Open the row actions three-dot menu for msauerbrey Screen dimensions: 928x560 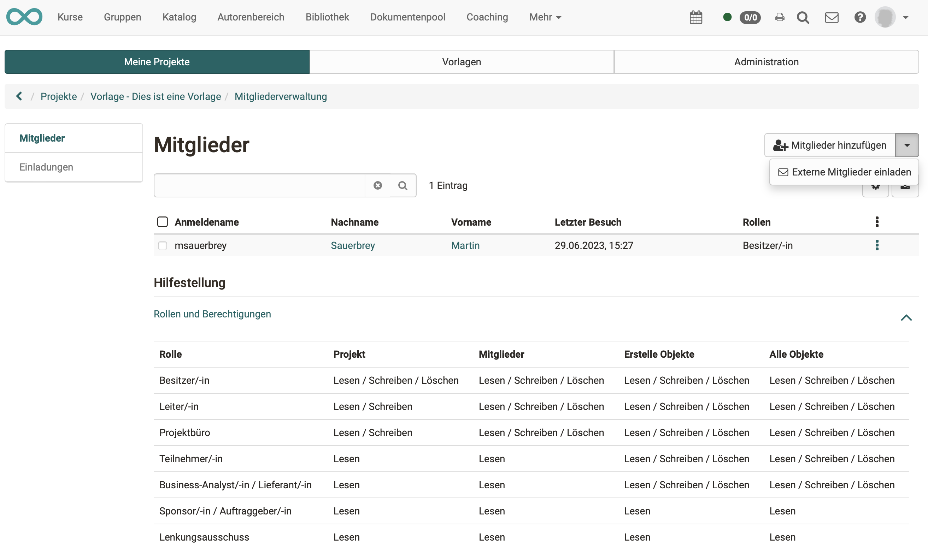(x=877, y=245)
